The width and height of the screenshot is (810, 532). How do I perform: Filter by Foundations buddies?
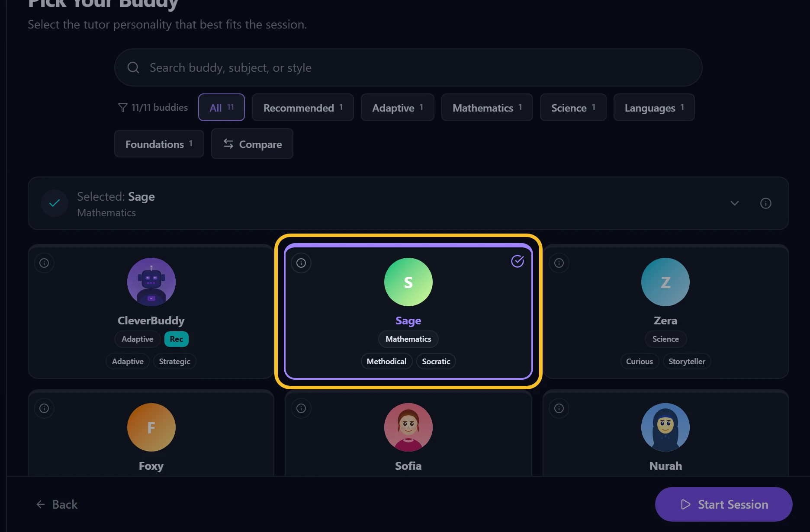point(159,144)
